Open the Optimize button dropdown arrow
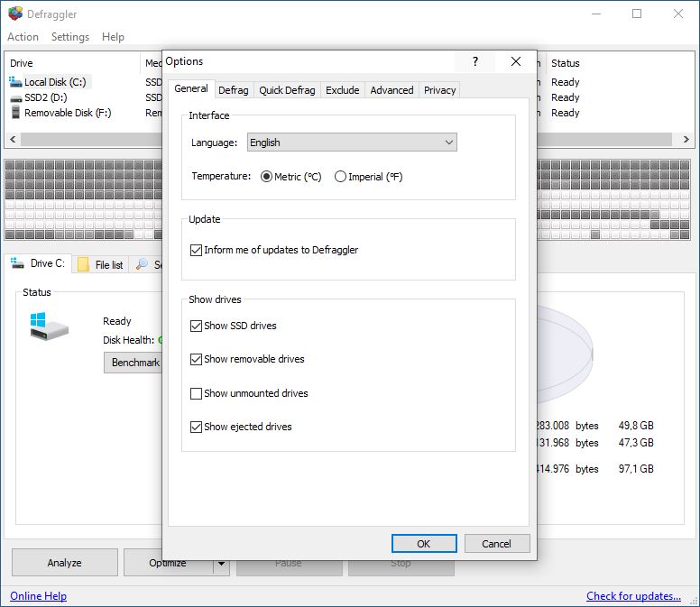Image resolution: width=700 pixels, height=607 pixels. [x=221, y=563]
